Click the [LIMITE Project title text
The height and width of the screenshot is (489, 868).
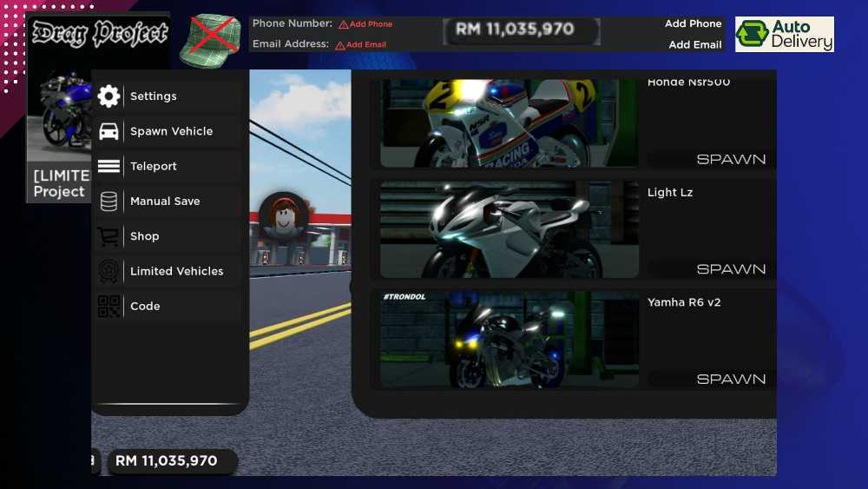tap(61, 184)
